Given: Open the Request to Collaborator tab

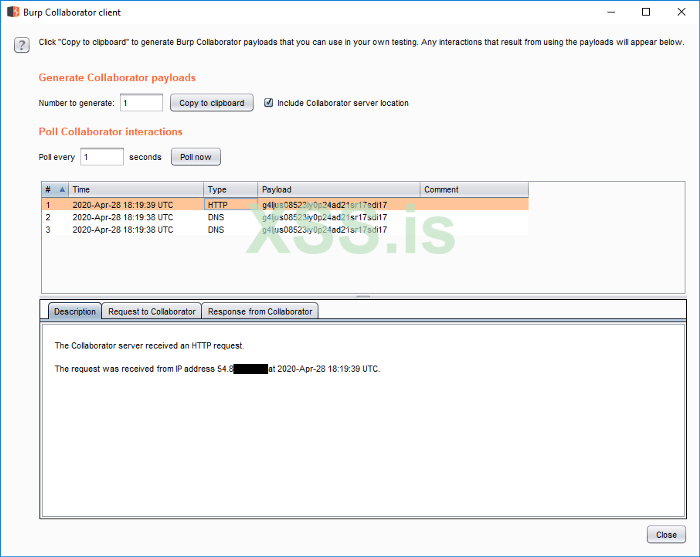Looking at the screenshot, I should pos(152,312).
